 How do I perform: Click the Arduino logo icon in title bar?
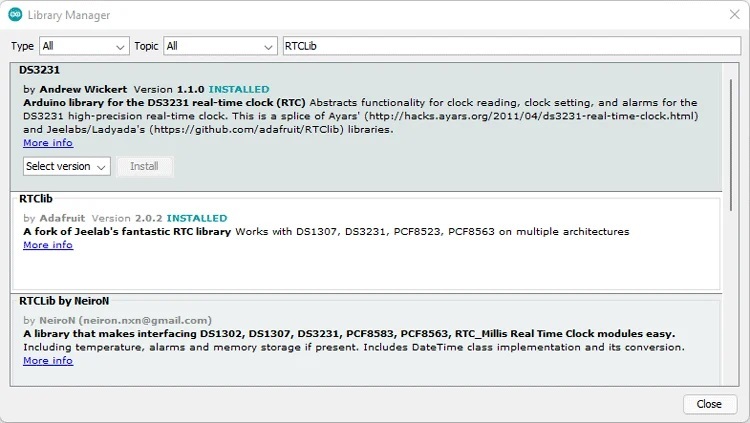coord(15,15)
